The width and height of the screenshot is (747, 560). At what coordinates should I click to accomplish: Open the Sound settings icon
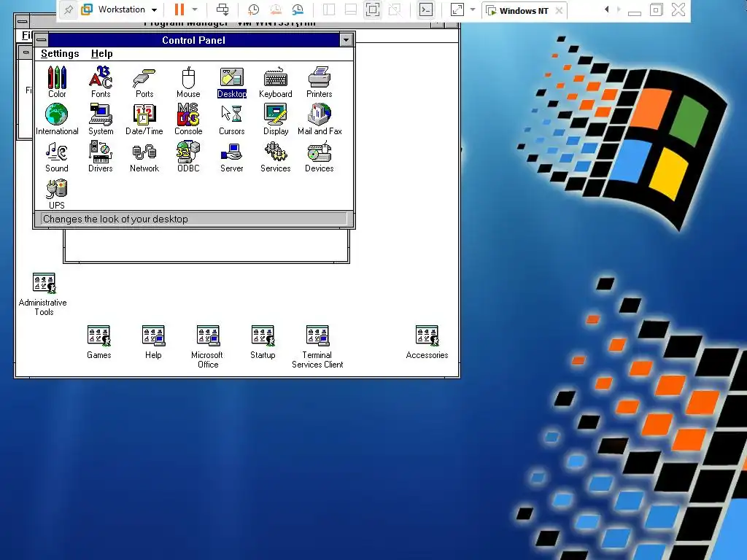pos(57,156)
